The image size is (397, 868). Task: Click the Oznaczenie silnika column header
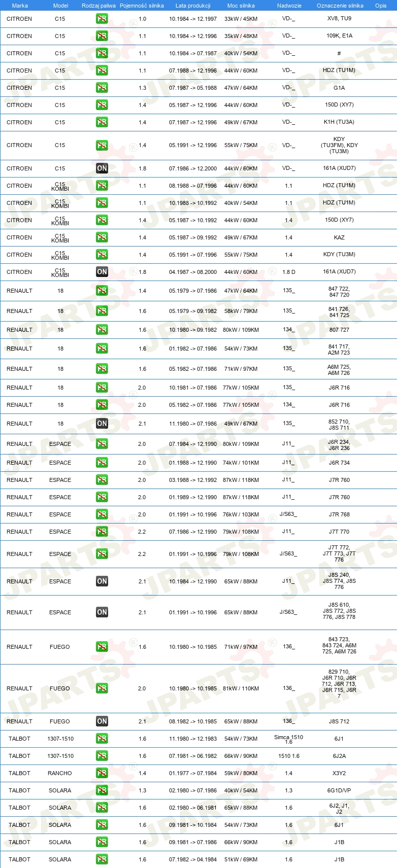[340, 6]
